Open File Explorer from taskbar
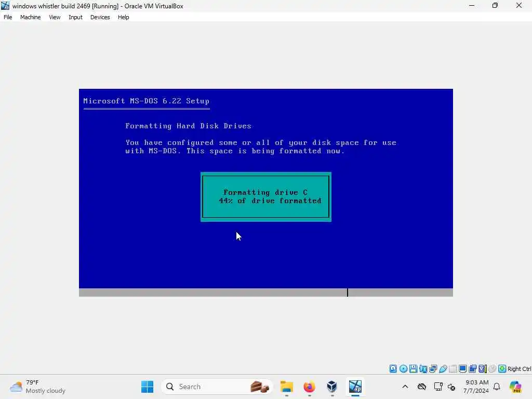 point(287,387)
